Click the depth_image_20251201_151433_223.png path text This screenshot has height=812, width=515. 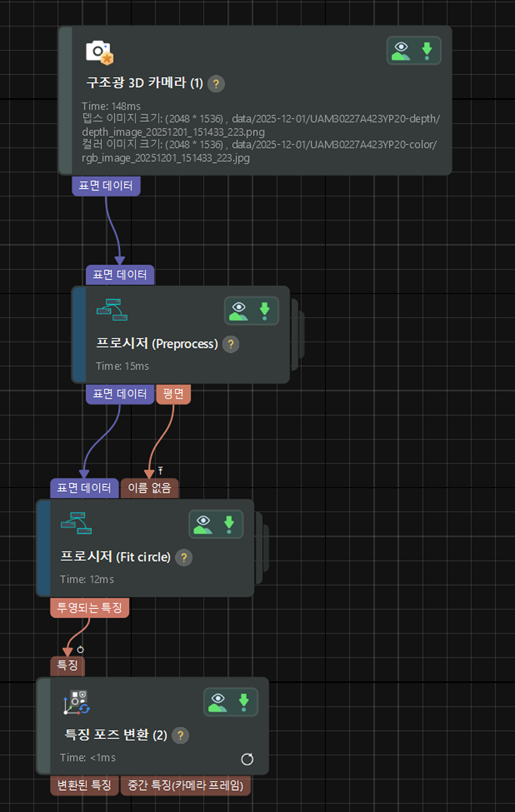pyautogui.click(x=173, y=132)
